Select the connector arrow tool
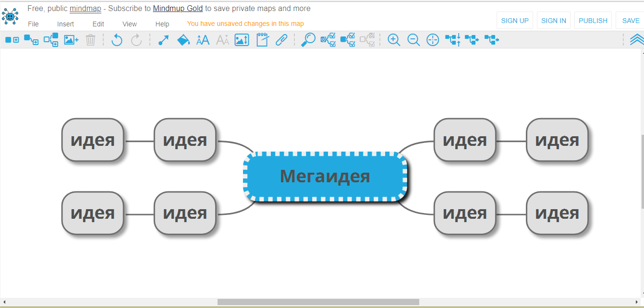The width and height of the screenshot is (644, 308). click(163, 40)
